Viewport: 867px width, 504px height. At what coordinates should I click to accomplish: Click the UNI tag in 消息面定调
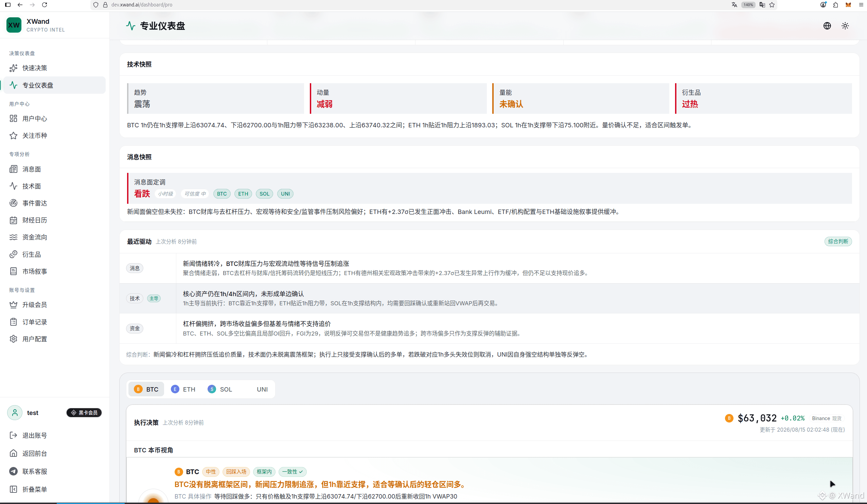[x=285, y=194]
